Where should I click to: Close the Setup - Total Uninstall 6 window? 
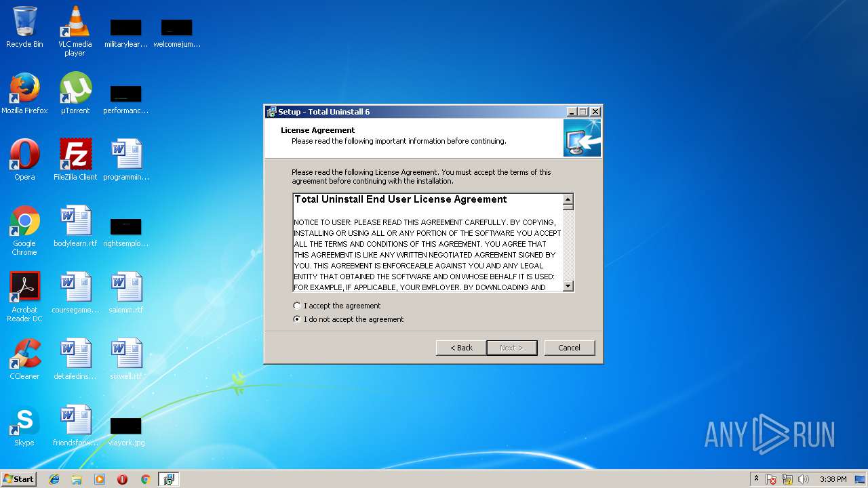[x=595, y=112]
